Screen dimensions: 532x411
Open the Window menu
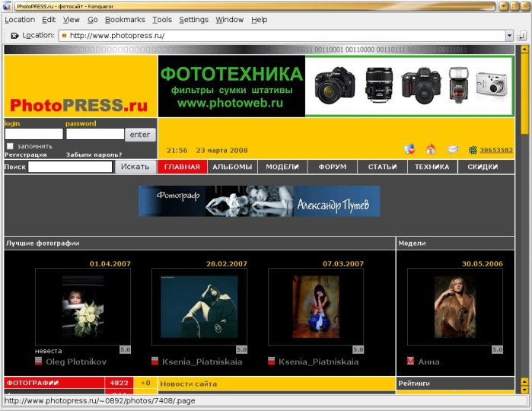coord(230,20)
